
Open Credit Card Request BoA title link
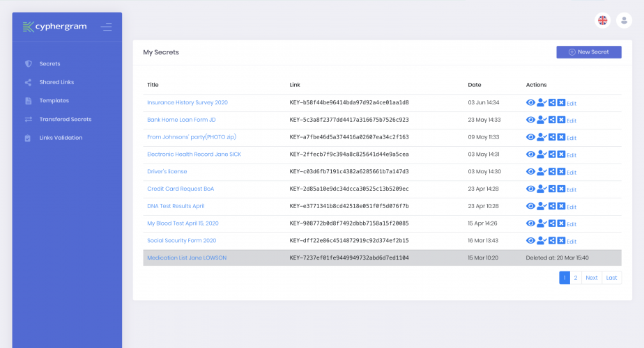tap(181, 189)
